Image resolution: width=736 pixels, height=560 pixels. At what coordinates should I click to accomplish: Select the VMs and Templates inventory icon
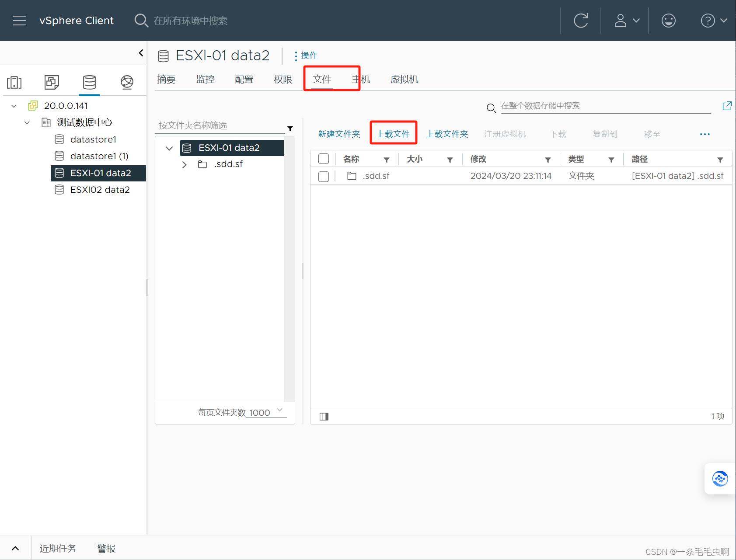coord(52,82)
